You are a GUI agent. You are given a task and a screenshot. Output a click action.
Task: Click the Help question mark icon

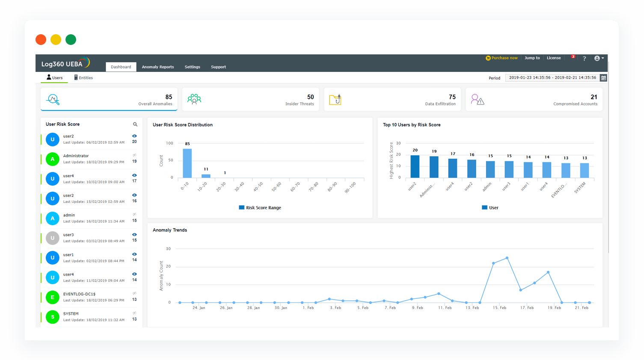point(585,59)
